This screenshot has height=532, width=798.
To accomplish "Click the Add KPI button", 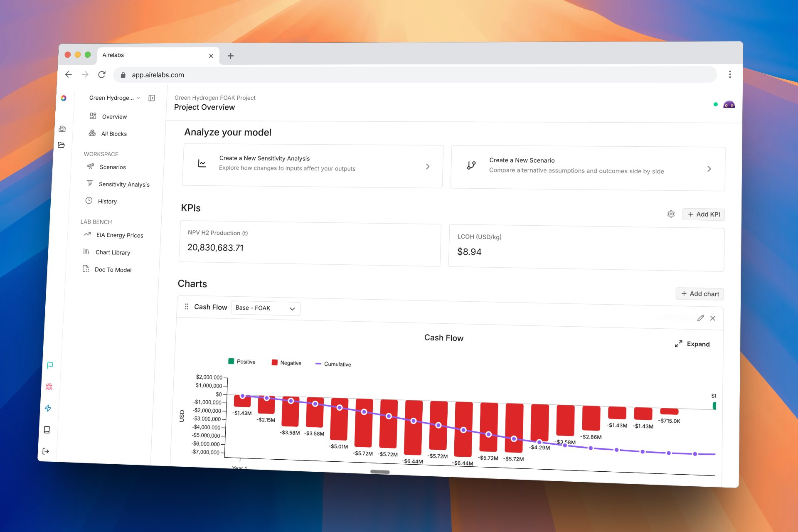I will tap(704, 214).
